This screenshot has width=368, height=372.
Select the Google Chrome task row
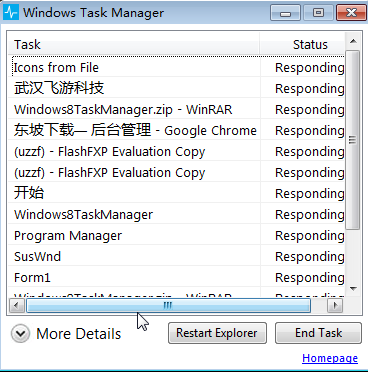click(x=176, y=130)
